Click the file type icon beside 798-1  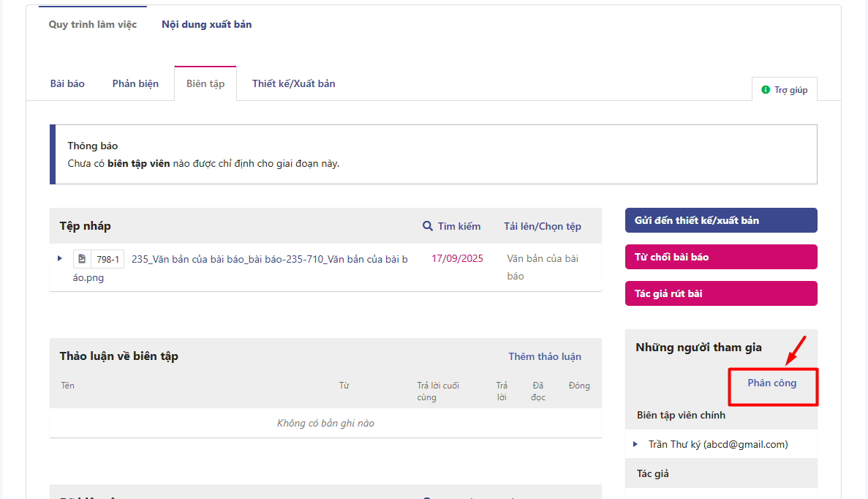pyautogui.click(x=82, y=259)
